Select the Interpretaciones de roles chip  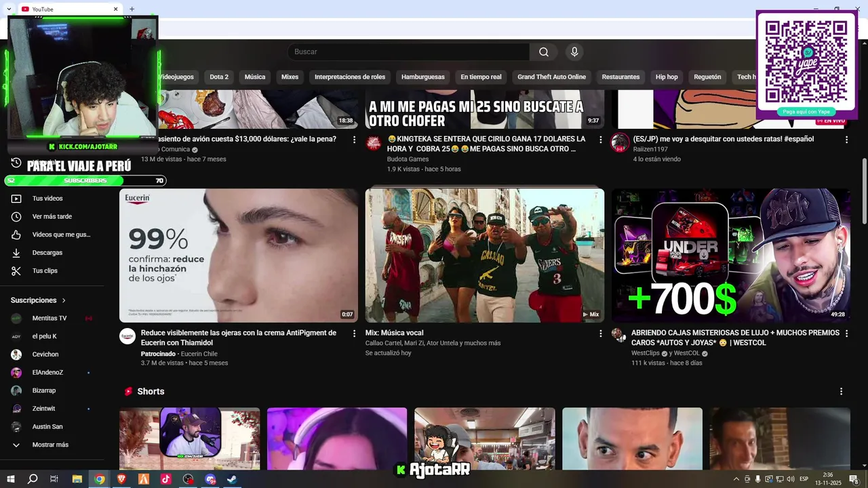pos(350,77)
